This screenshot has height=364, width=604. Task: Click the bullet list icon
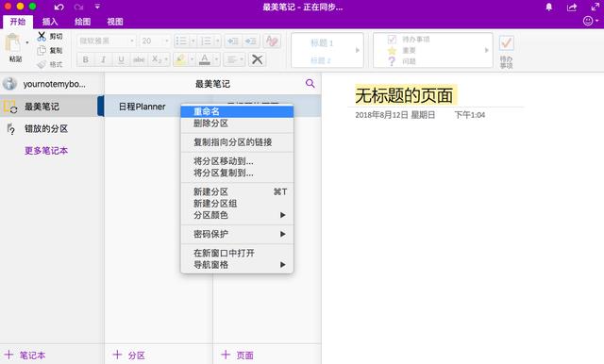(181, 41)
